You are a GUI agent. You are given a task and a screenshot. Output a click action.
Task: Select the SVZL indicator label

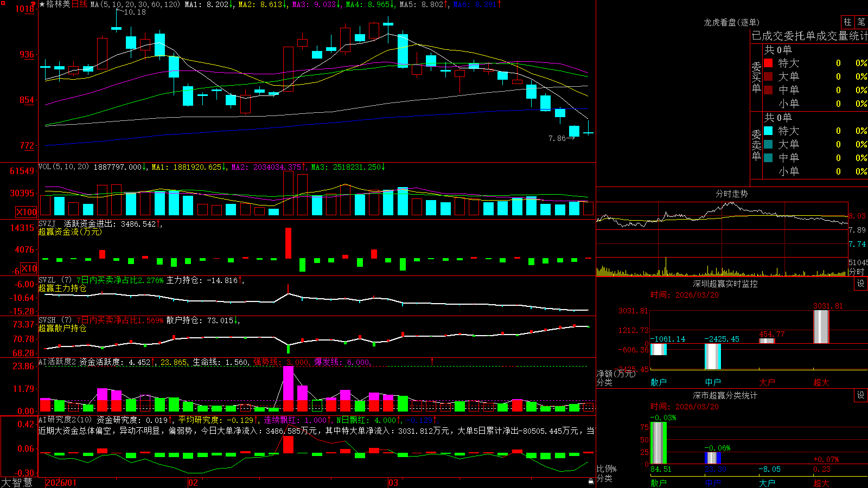coord(47,280)
